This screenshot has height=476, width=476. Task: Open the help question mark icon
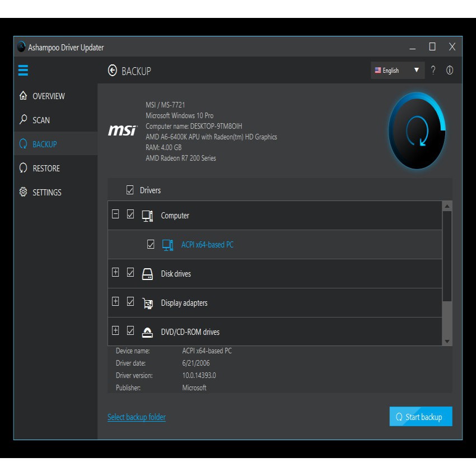(434, 70)
